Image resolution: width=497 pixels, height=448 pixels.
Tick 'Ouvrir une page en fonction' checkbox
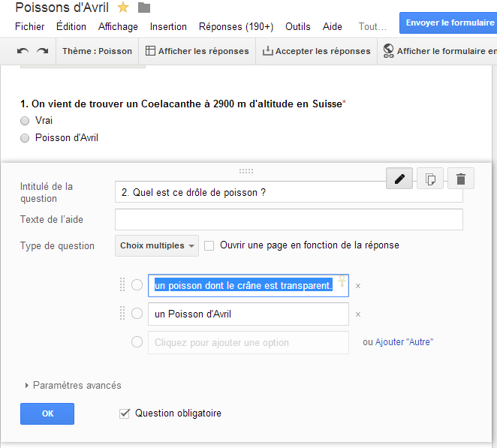(209, 245)
